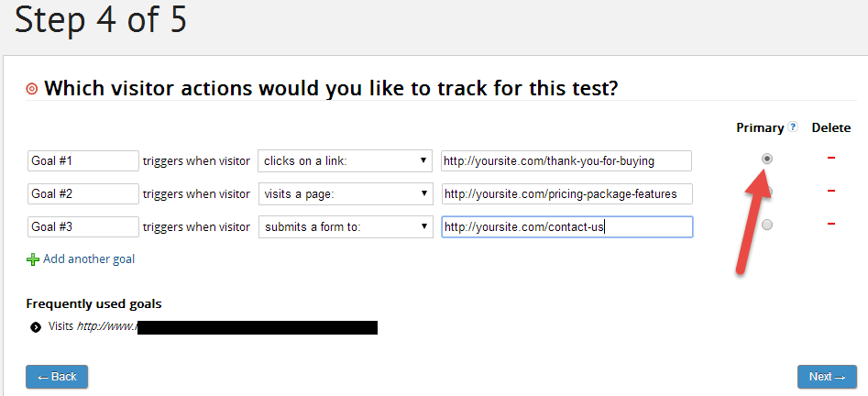
Task: Open the 'submits a form to' dropdown
Action: point(345,226)
